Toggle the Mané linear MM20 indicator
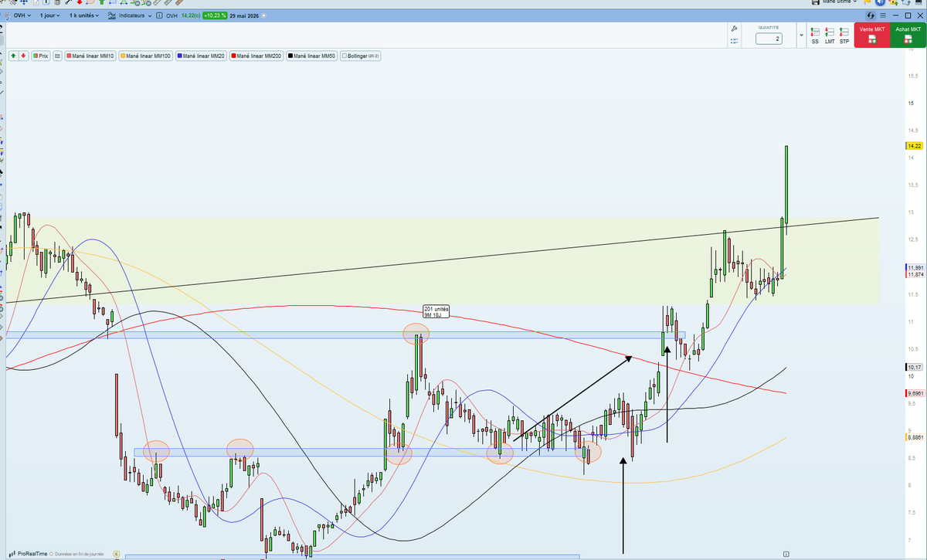The height and width of the screenshot is (560, 927). click(x=202, y=56)
